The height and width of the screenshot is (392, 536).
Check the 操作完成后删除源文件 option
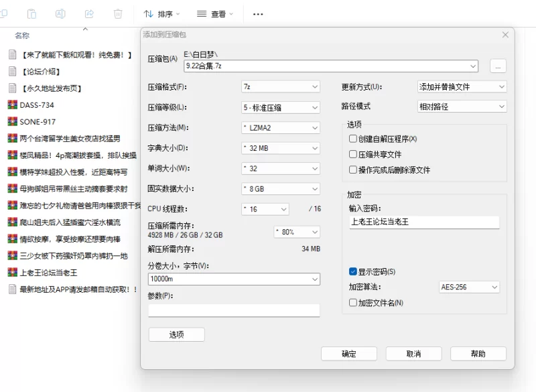click(x=353, y=170)
